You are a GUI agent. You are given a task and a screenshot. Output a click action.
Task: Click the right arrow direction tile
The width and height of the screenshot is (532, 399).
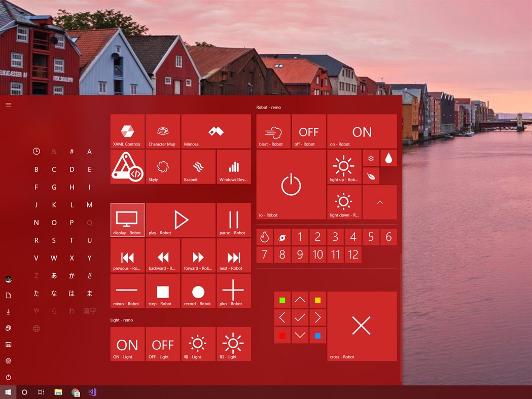click(x=317, y=317)
